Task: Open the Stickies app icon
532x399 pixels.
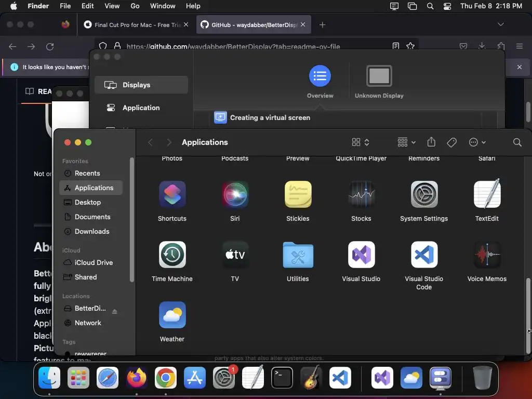Action: [298, 194]
